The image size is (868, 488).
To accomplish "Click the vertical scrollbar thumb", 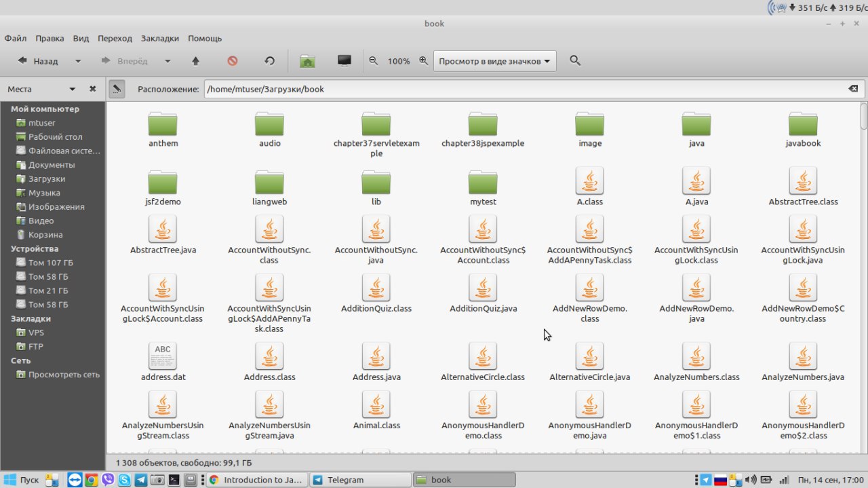I will 863,116.
